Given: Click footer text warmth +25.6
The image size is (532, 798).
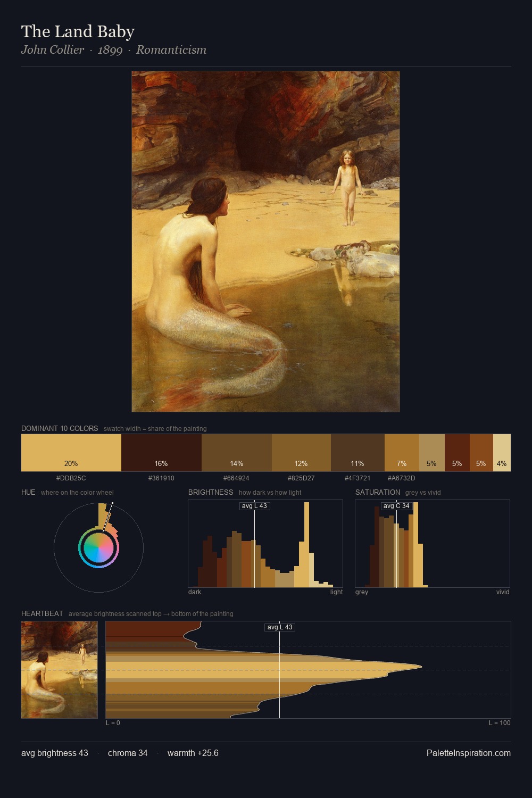Looking at the screenshot, I should [x=193, y=753].
